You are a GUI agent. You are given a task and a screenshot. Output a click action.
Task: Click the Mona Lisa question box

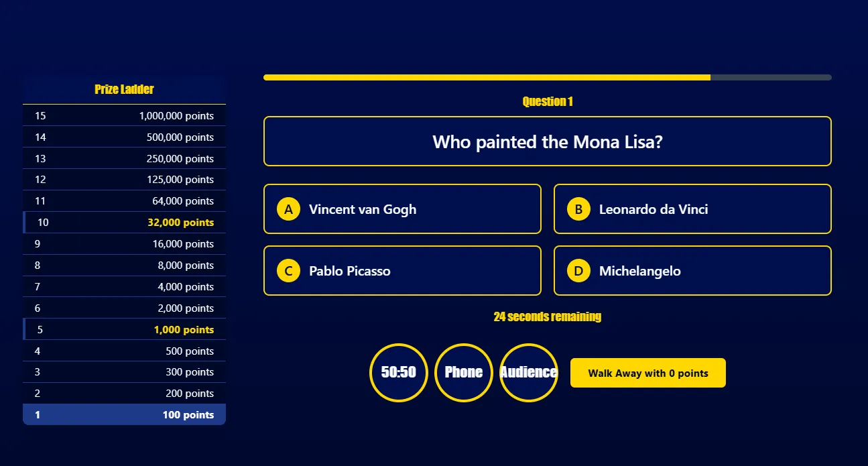click(x=548, y=141)
